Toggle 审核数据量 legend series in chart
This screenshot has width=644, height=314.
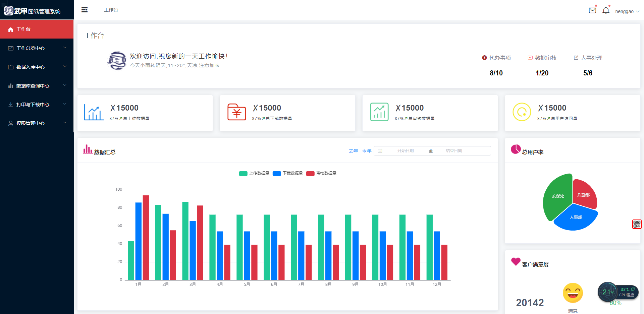pyautogui.click(x=321, y=173)
